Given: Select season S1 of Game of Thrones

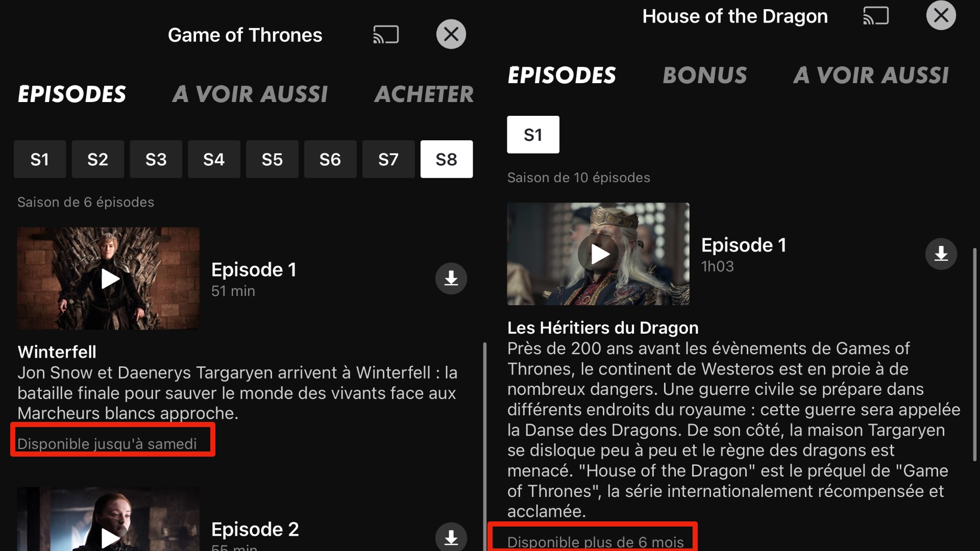Looking at the screenshot, I should click(x=40, y=159).
